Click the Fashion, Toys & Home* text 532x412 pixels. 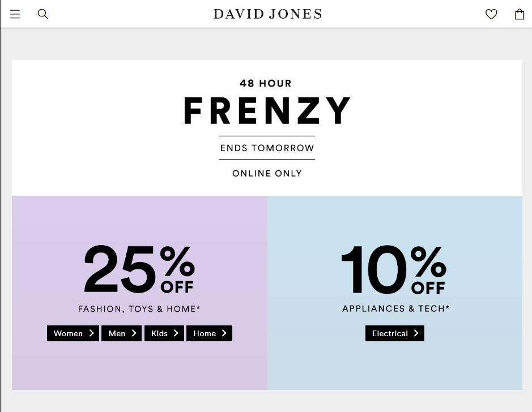point(139,309)
